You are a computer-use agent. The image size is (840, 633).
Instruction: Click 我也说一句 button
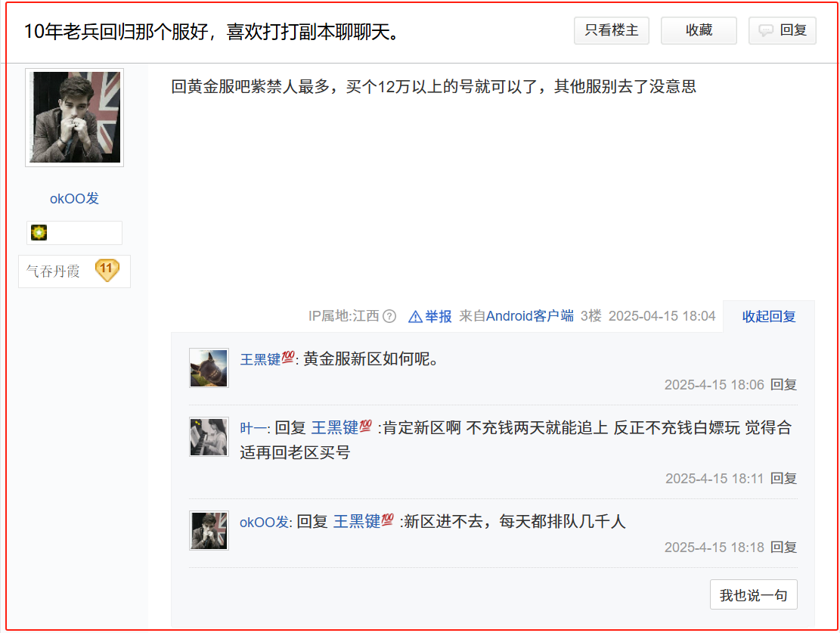click(x=753, y=595)
